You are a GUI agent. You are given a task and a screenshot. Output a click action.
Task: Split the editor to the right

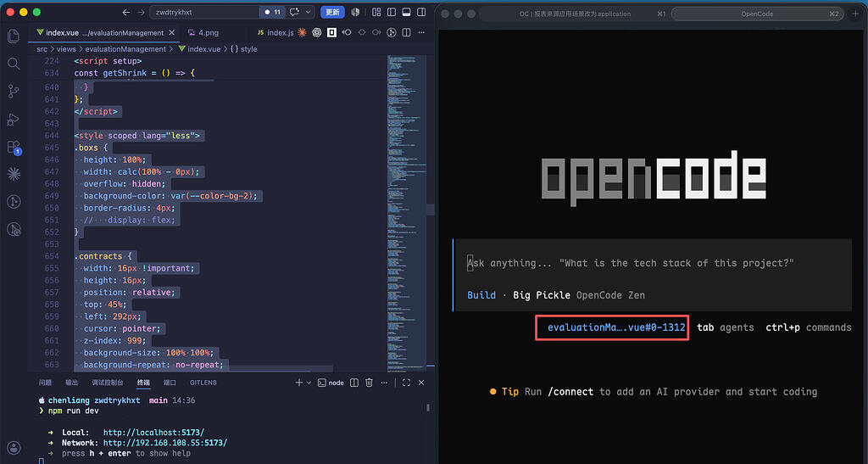click(406, 33)
